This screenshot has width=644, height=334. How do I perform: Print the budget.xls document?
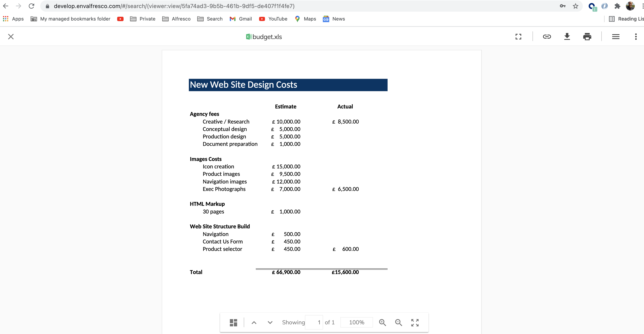[587, 36]
